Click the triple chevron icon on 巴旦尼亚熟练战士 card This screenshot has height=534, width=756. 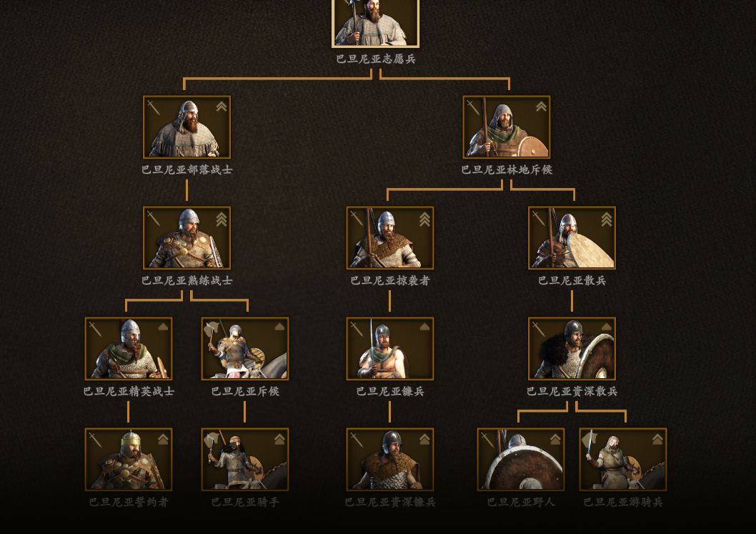[222, 219]
